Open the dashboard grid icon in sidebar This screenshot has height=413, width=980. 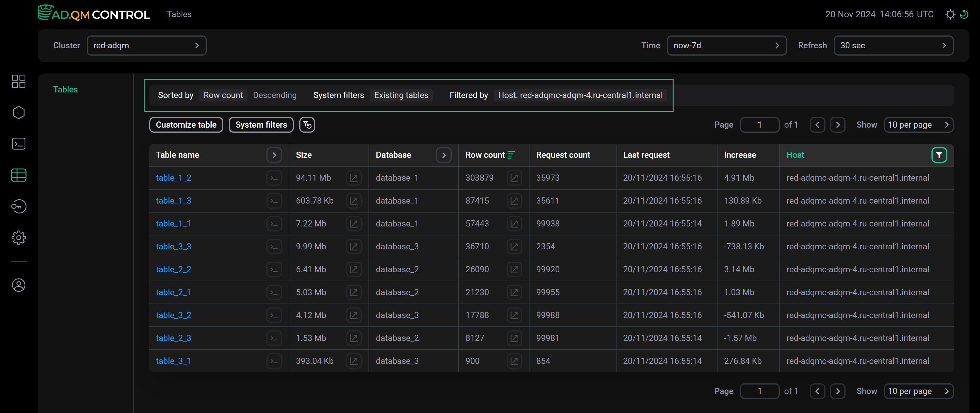pos(19,81)
